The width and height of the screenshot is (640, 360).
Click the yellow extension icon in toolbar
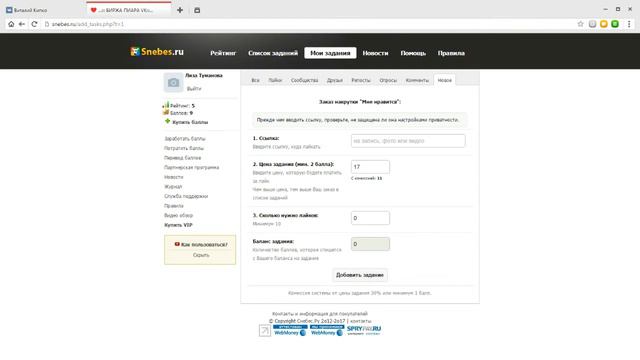click(x=604, y=24)
